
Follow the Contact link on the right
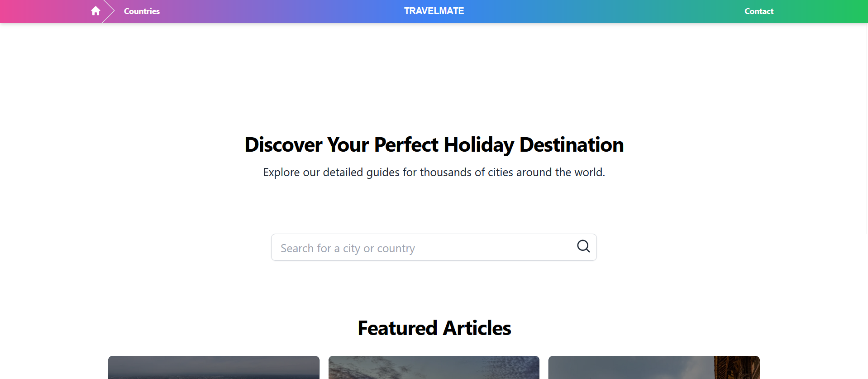[x=758, y=11]
